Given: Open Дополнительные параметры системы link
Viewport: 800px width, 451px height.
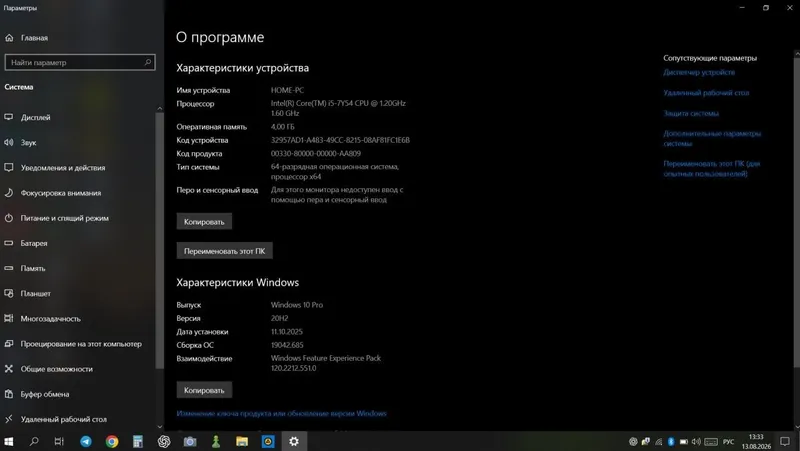Looking at the screenshot, I should tap(712, 138).
